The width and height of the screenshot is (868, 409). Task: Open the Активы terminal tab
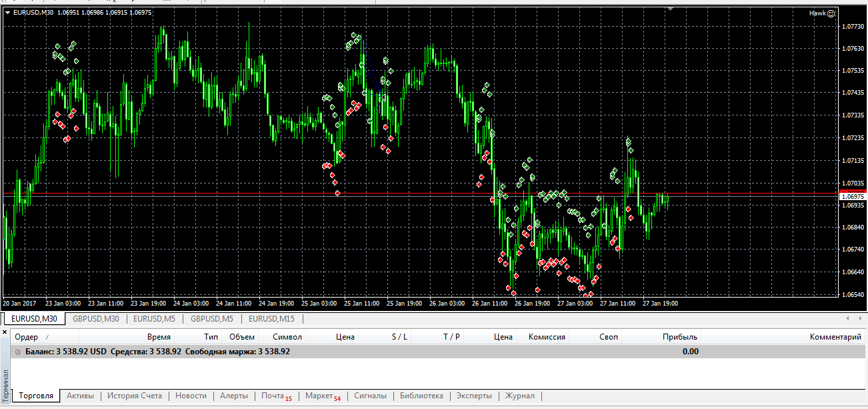(x=80, y=396)
